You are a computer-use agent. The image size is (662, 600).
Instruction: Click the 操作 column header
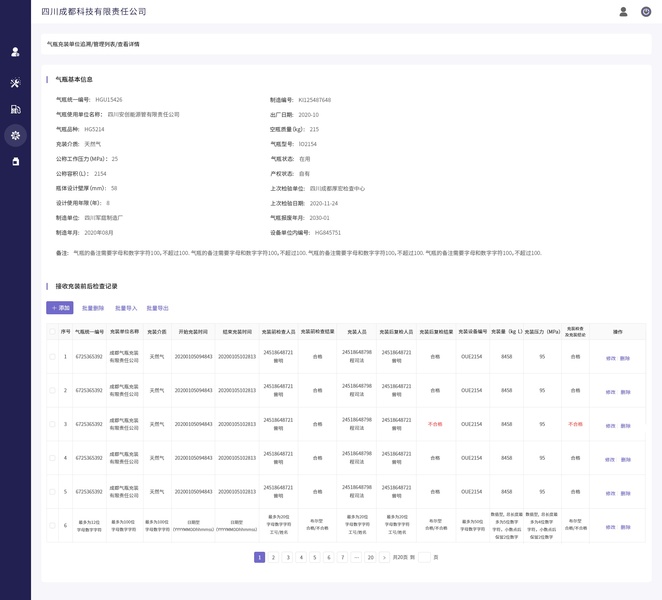(x=618, y=332)
